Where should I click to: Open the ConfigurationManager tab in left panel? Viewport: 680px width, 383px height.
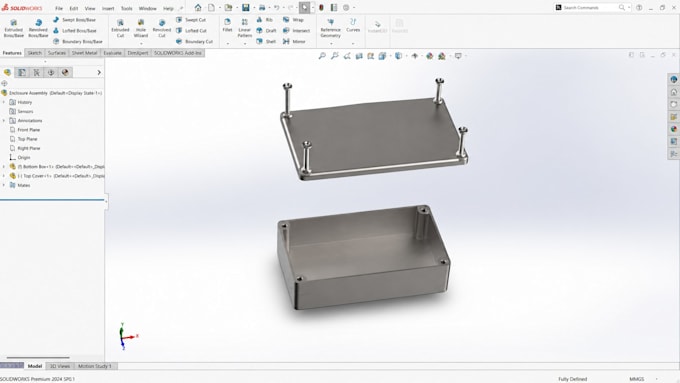36,72
